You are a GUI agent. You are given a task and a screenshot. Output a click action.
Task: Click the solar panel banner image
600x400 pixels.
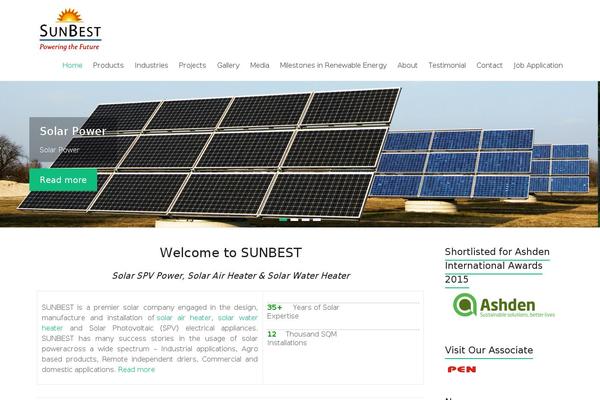coord(300,154)
